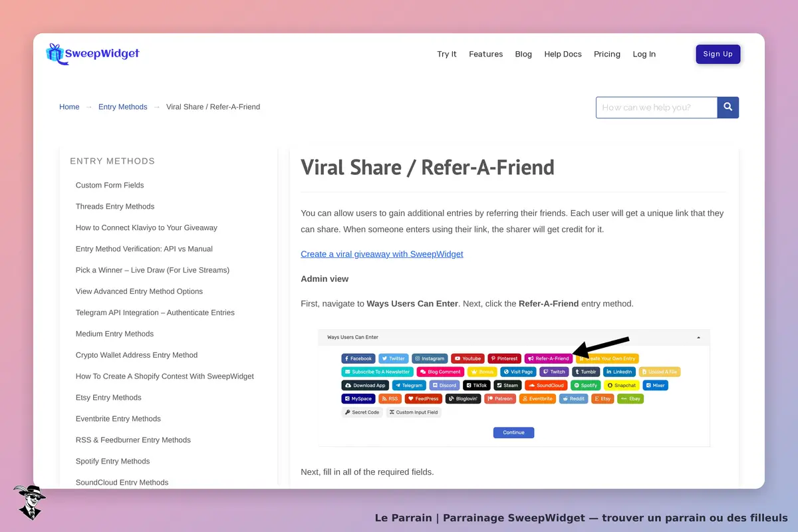Select the Visit Page entry badge
The width and height of the screenshot is (798, 532).
pos(518,372)
